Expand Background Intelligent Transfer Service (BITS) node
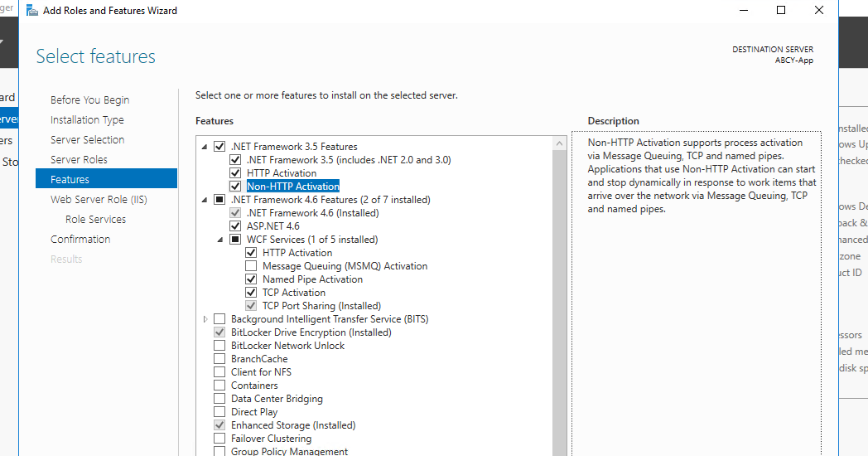 pos(205,319)
